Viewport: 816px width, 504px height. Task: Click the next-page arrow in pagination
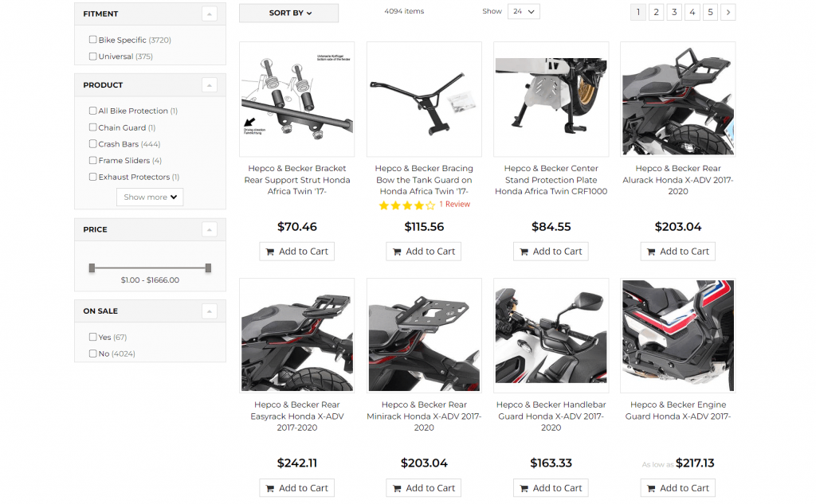tap(728, 12)
